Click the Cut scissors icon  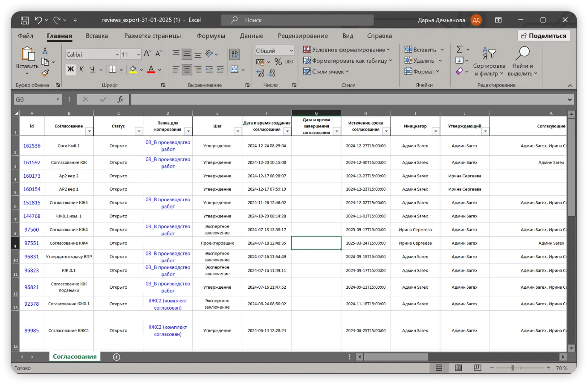coord(45,51)
